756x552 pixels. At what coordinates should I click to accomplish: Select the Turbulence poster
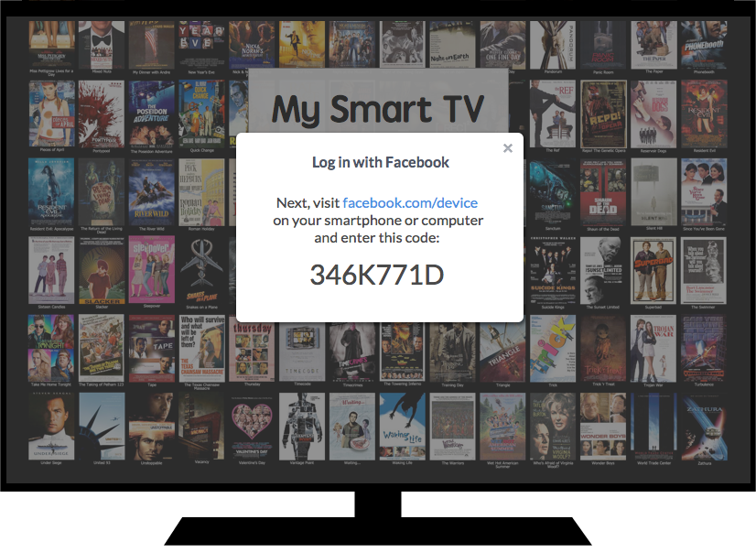coord(704,348)
